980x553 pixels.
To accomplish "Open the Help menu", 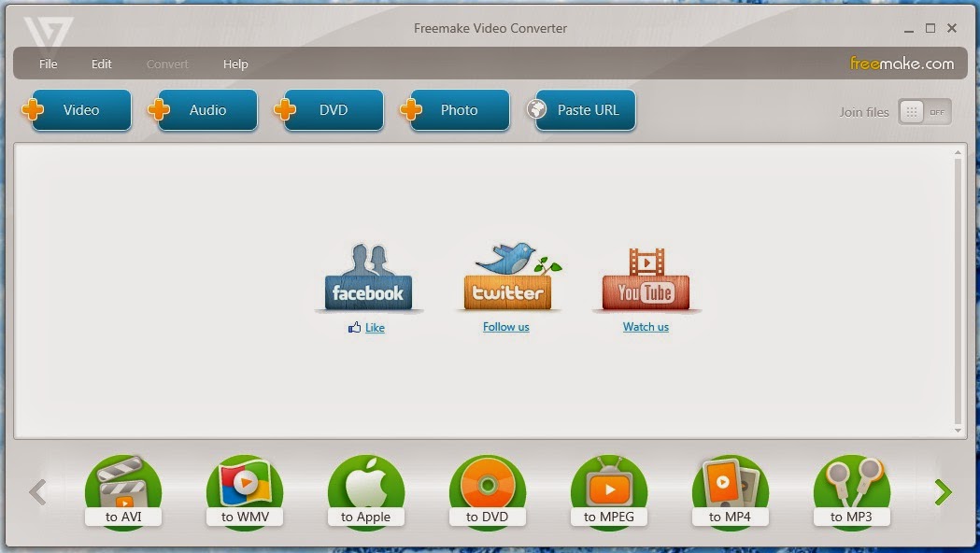I will coord(235,64).
